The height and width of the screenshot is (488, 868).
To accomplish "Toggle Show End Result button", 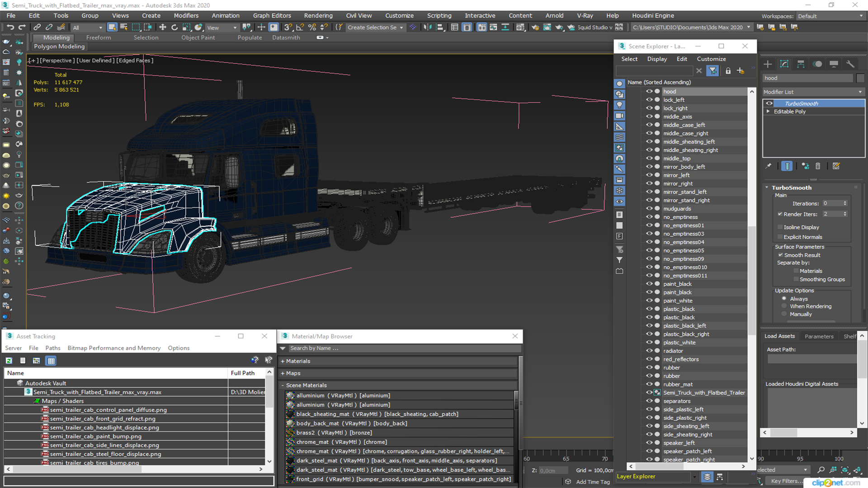I will coord(787,166).
